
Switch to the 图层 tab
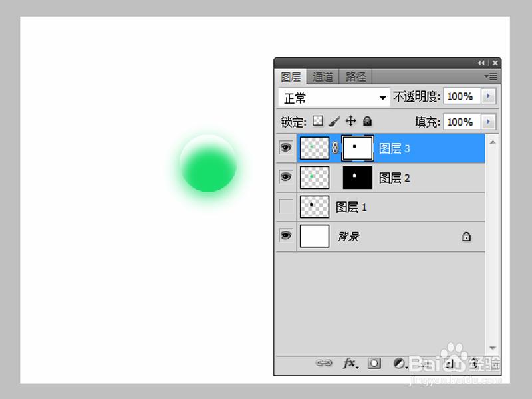coord(291,77)
